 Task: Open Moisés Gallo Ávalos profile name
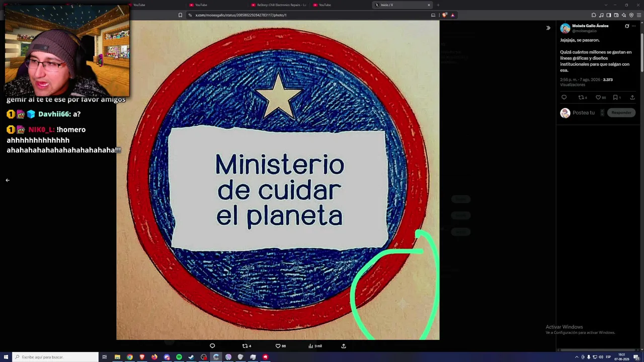coord(590,26)
